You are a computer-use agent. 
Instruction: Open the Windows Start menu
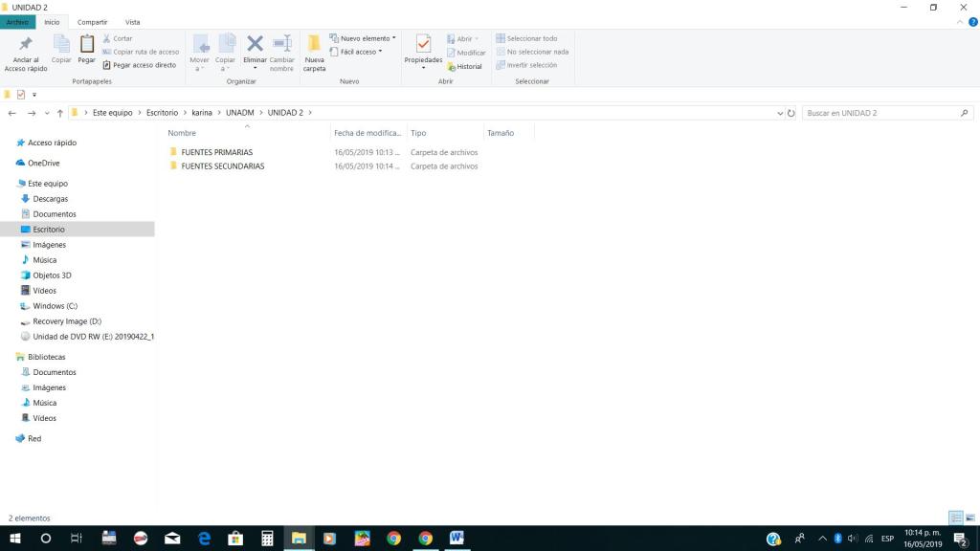pyautogui.click(x=15, y=538)
